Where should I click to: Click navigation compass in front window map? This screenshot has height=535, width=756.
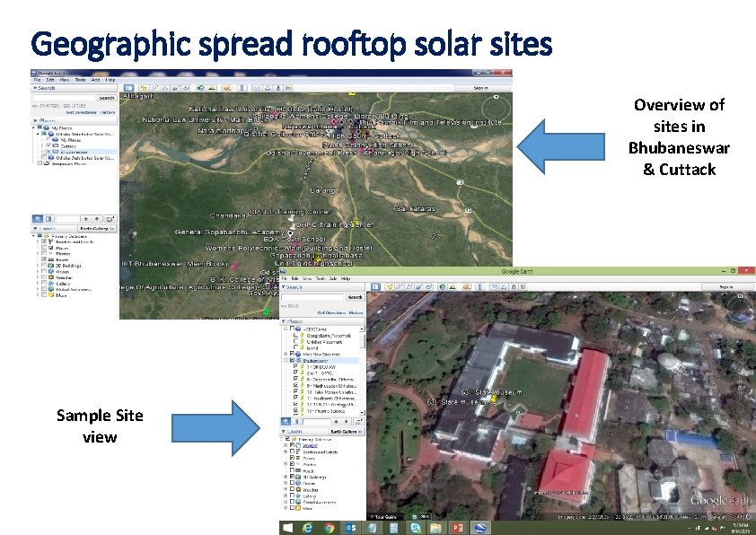[x=739, y=309]
